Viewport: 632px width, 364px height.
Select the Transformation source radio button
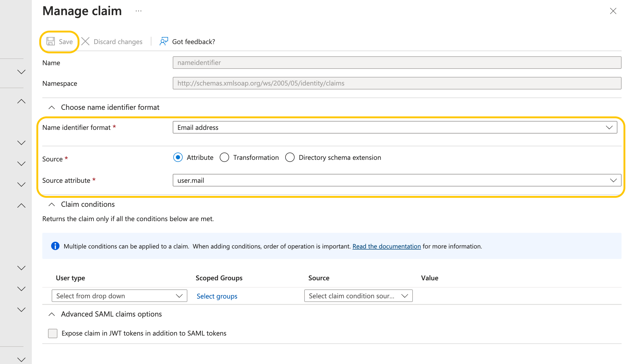pos(224,157)
